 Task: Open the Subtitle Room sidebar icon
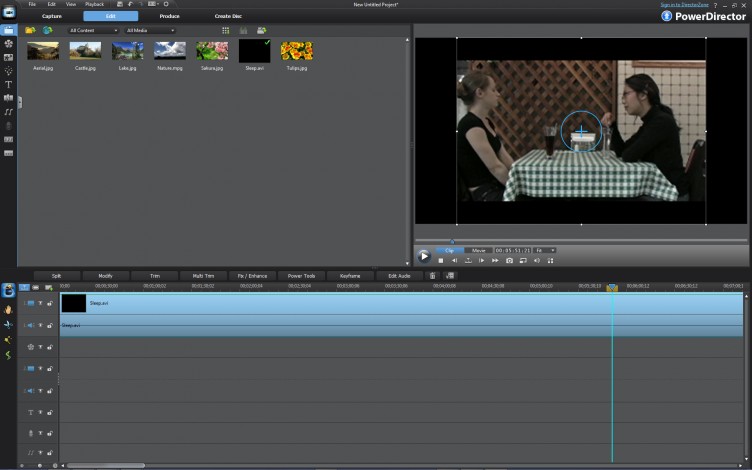pyautogui.click(x=8, y=153)
